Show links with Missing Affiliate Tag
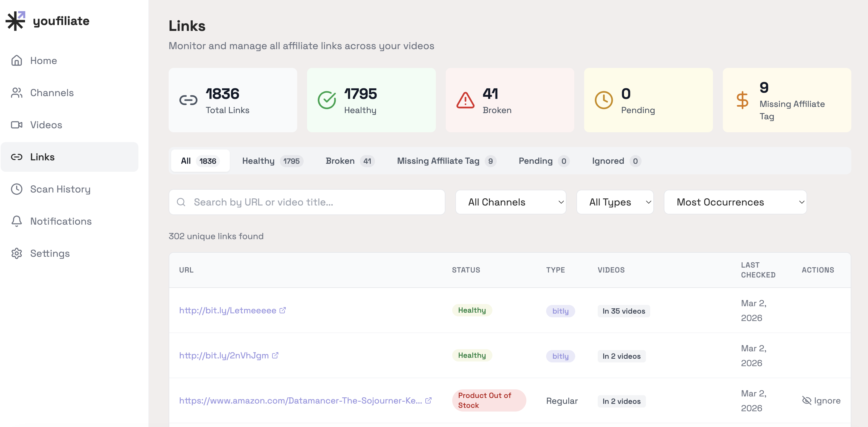The width and height of the screenshot is (868, 427). pos(446,161)
